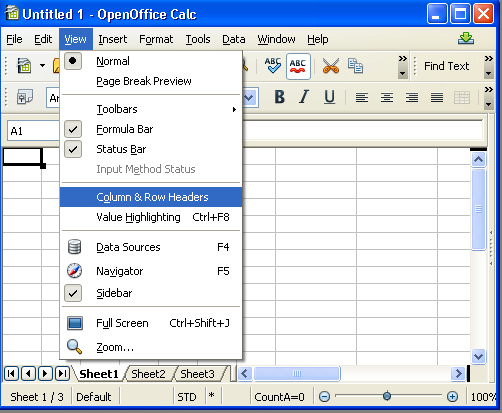Click vertical scrollbar up arrow
Screen dimensions: 502x413
click(x=479, y=160)
